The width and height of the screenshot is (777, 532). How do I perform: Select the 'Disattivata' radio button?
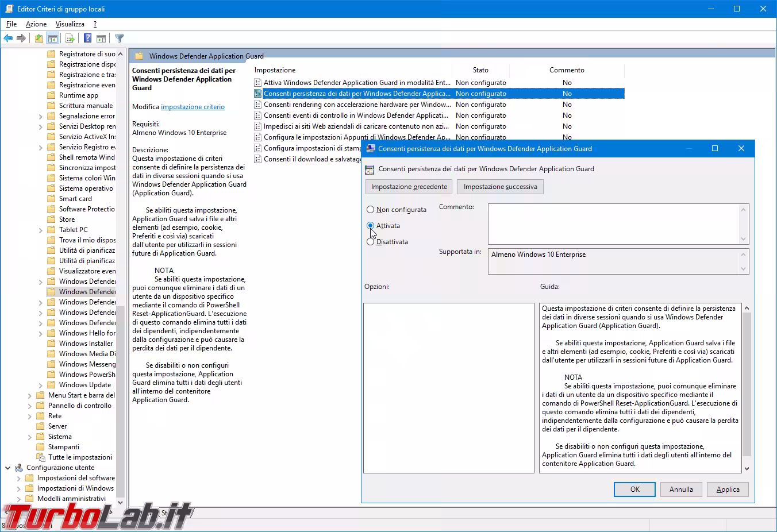(371, 242)
